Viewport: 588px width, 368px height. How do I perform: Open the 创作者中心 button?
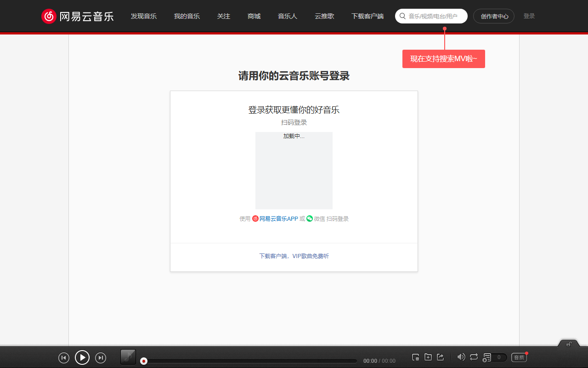[x=494, y=16]
